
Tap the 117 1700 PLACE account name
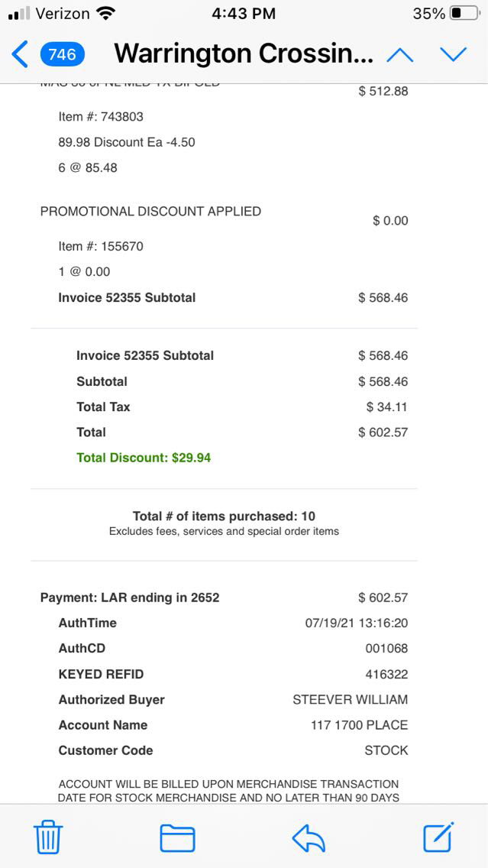(359, 724)
